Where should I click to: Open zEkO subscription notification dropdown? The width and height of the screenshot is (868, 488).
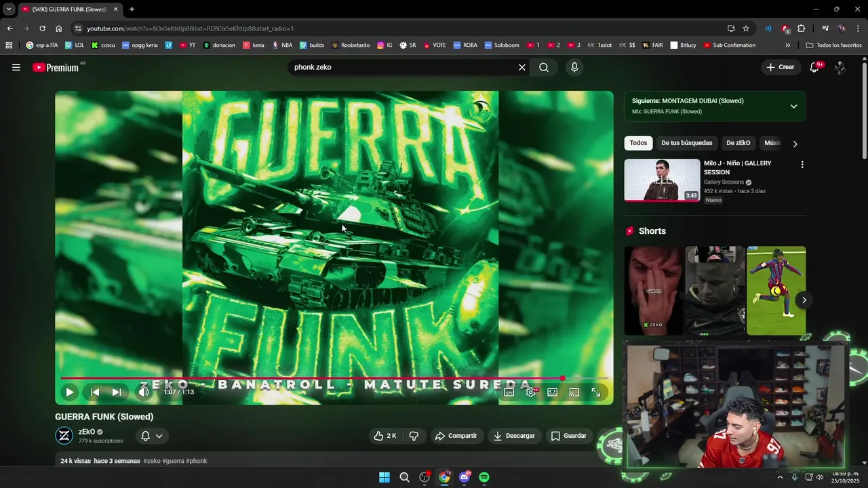click(x=152, y=436)
